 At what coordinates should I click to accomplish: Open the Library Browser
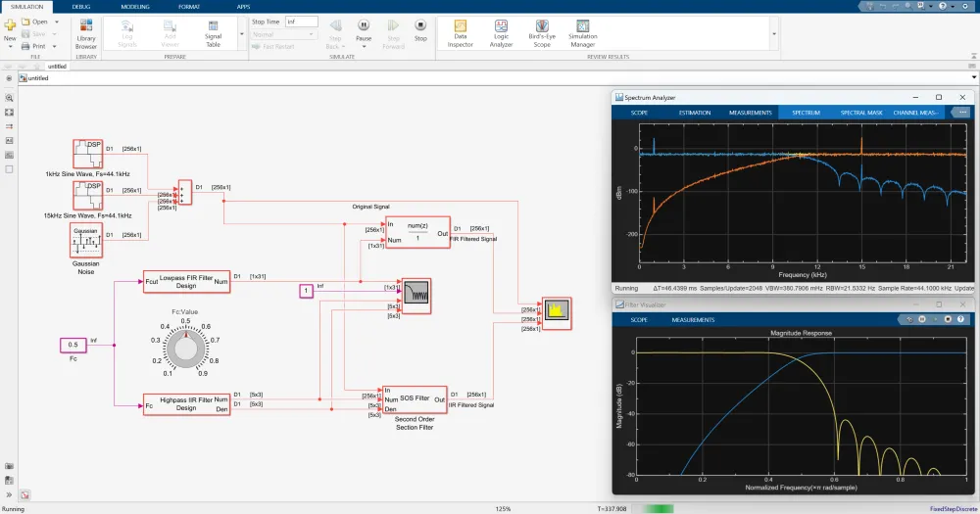85,33
